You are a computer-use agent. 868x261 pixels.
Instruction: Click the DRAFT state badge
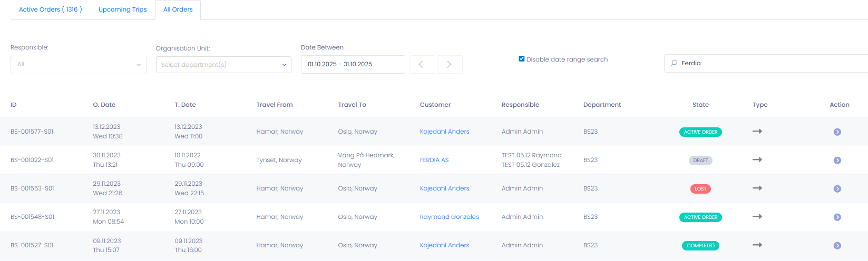pyautogui.click(x=700, y=160)
